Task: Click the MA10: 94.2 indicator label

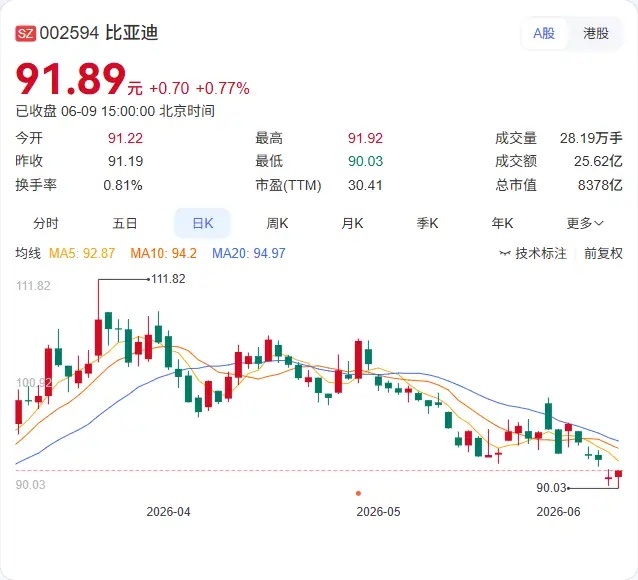Action: click(x=163, y=253)
